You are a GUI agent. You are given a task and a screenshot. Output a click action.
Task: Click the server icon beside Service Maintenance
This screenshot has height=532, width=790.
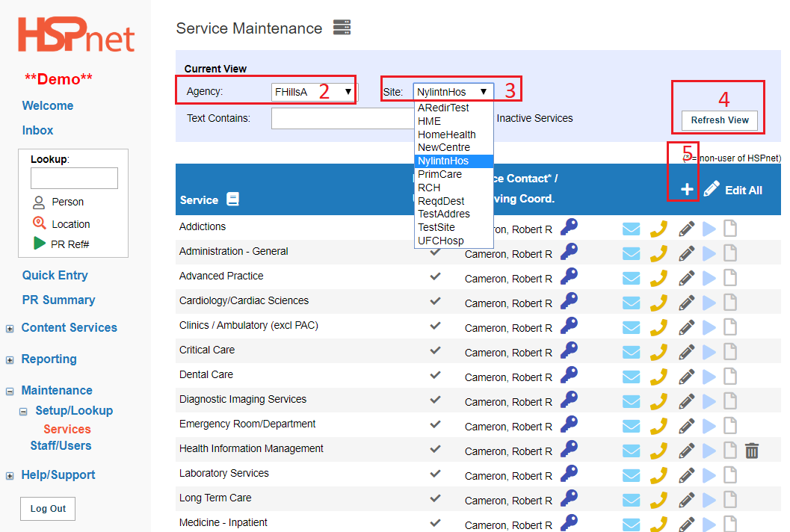click(342, 27)
